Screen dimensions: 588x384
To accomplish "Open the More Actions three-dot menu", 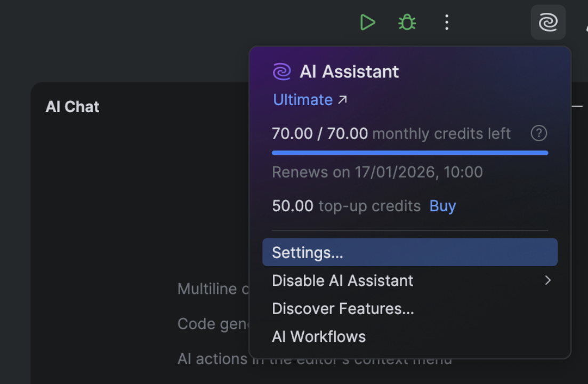I will [x=447, y=22].
